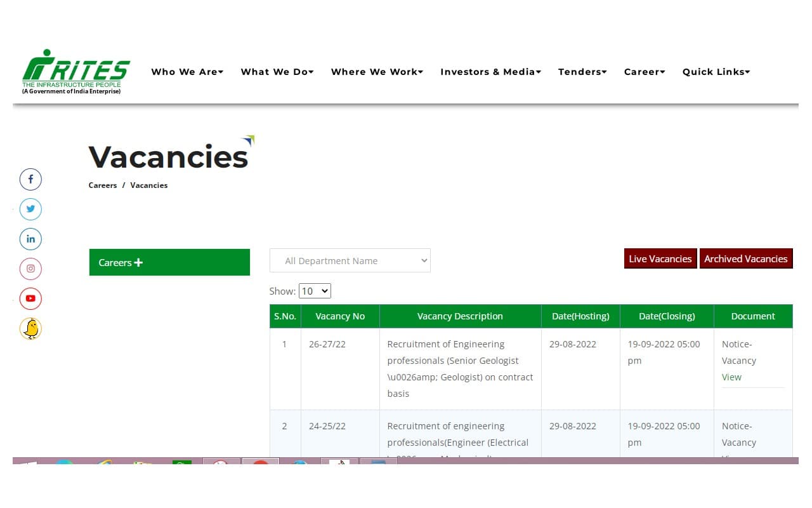
Task: Open RITES Instagram via camera icon
Action: click(30, 269)
